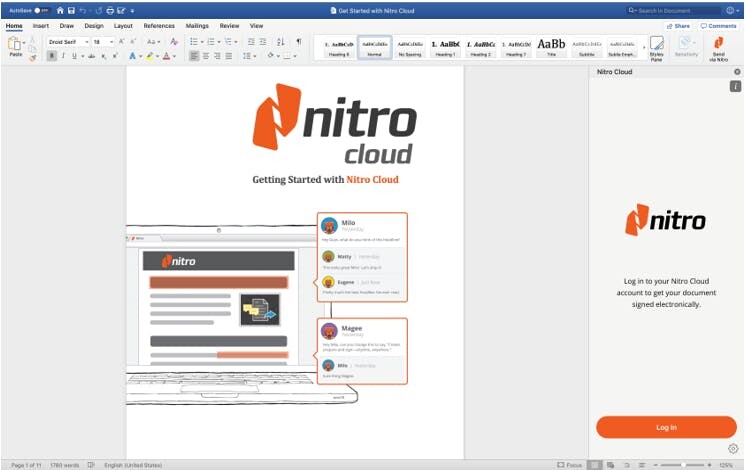
Task: Expand the Customize Quick Access Toolbar arrow
Action: click(132, 10)
